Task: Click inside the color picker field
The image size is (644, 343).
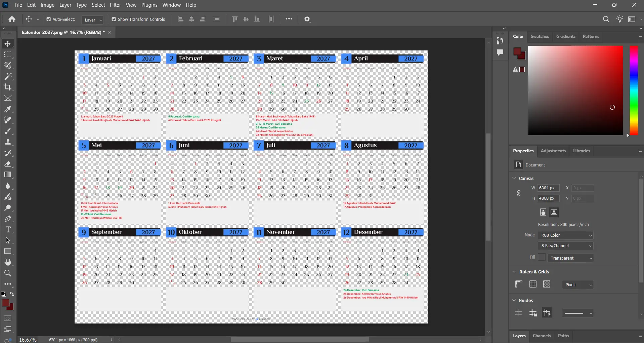Action: pos(575,90)
